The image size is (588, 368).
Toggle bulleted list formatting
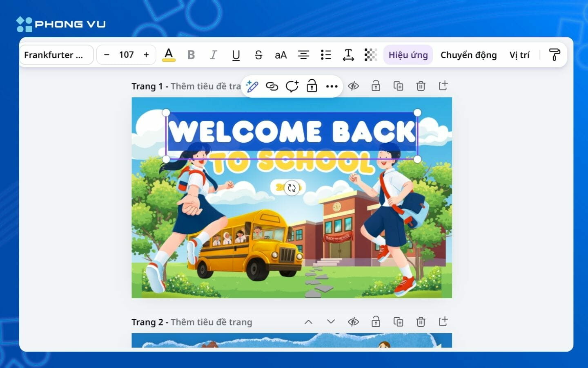tap(326, 55)
